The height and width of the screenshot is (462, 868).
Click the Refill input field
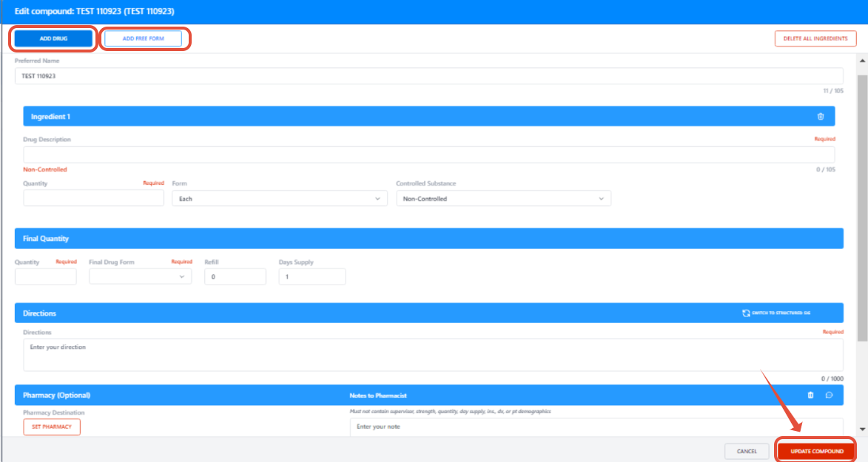tap(235, 276)
